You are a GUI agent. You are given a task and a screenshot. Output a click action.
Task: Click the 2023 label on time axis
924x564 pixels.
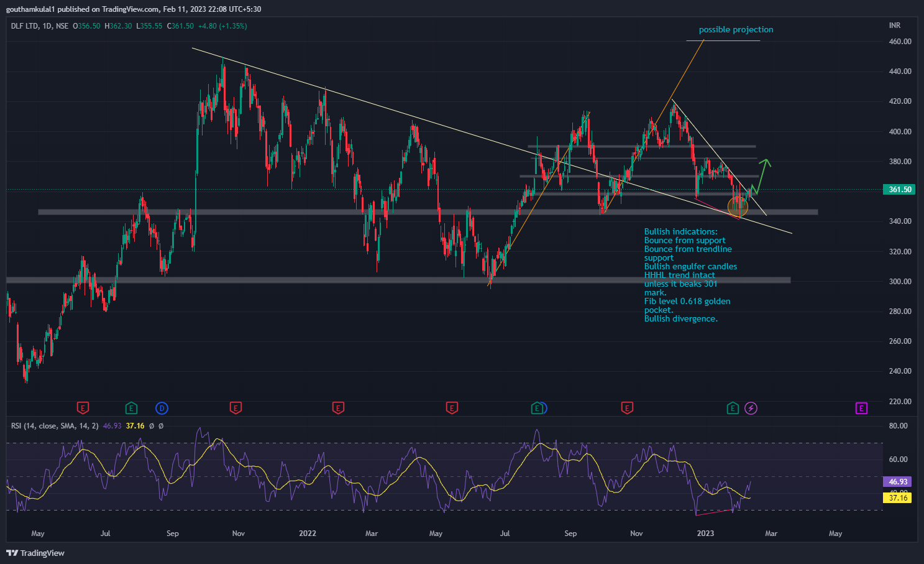[705, 534]
